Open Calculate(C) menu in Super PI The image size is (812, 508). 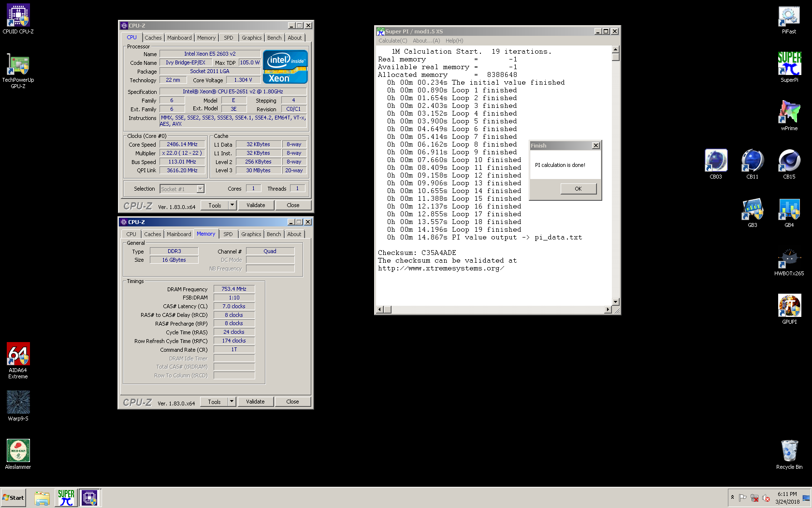[x=393, y=41]
